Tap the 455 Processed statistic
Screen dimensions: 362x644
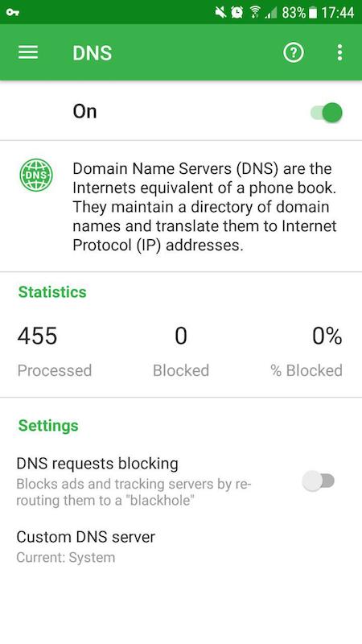[54, 353]
